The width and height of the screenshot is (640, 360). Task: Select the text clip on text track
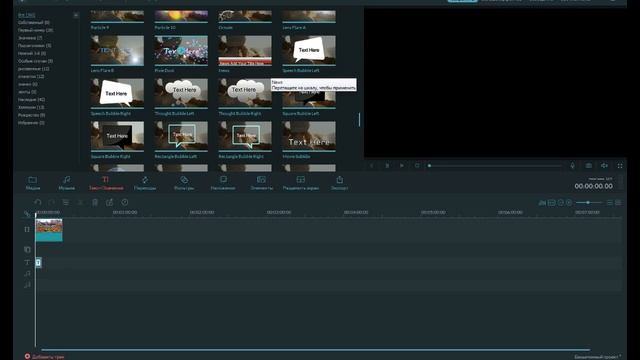pos(38,262)
